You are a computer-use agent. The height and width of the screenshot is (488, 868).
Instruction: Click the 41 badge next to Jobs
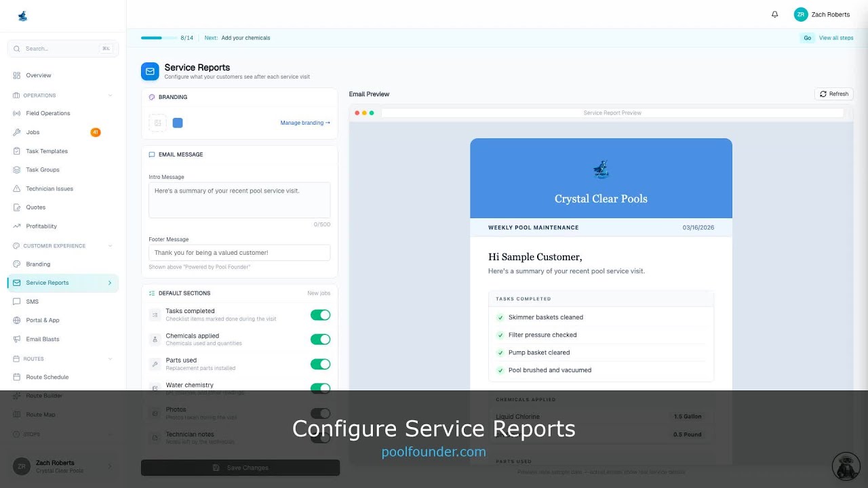(96, 132)
